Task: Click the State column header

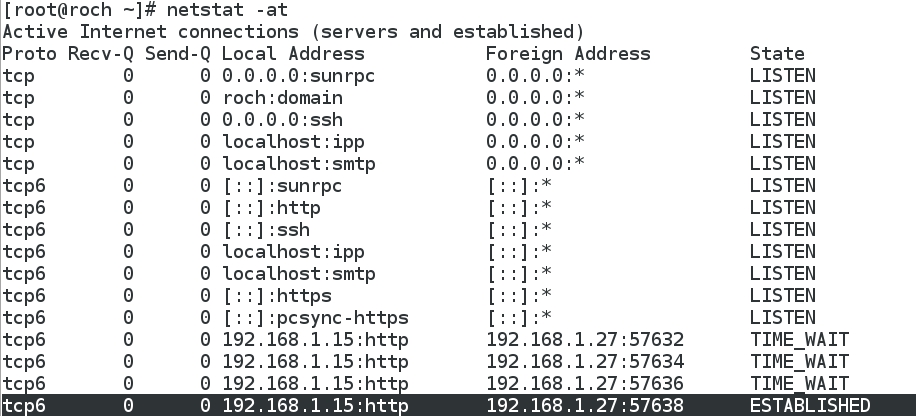Action: coord(777,54)
